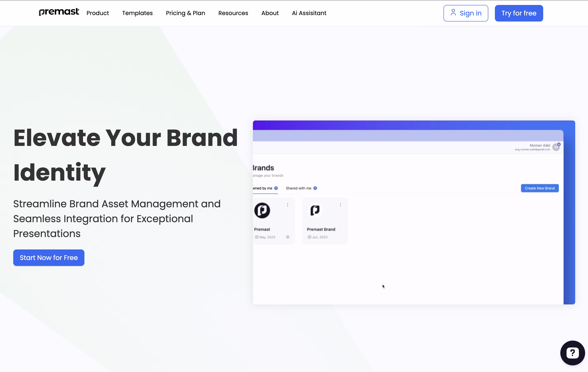Viewport: 588px width, 372px height.
Task: Click the user icon in Sign in
Action: pyautogui.click(x=453, y=12)
